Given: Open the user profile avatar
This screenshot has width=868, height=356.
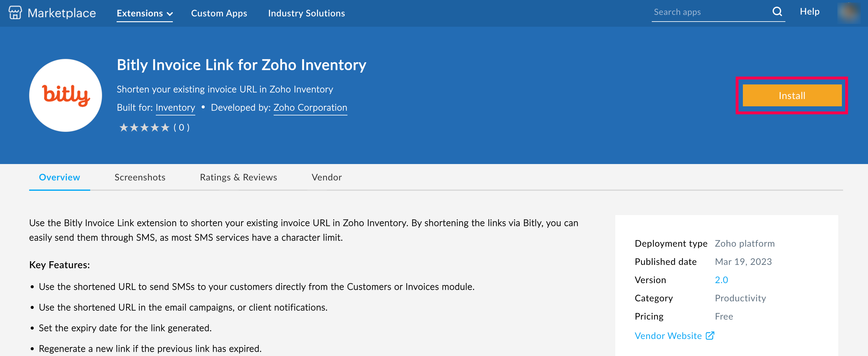Looking at the screenshot, I should click(x=849, y=13).
